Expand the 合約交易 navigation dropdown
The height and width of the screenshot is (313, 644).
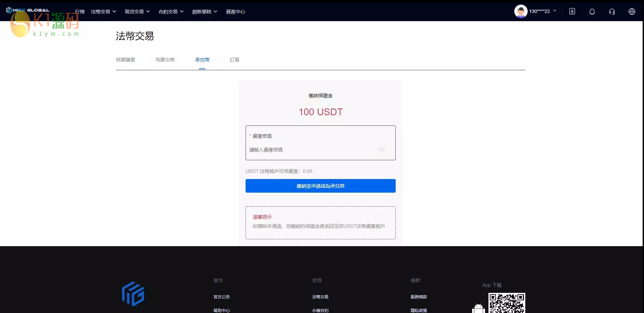pos(171,11)
